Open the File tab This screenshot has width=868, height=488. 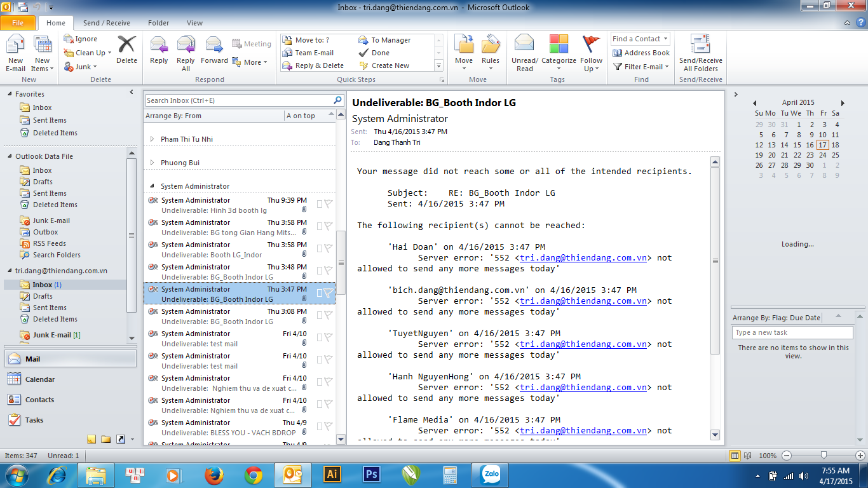click(18, 23)
